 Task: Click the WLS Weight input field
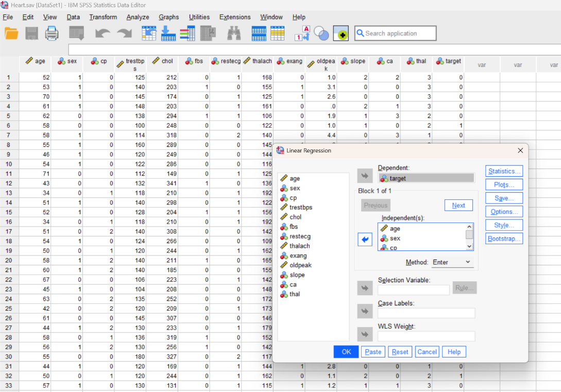[426, 336]
